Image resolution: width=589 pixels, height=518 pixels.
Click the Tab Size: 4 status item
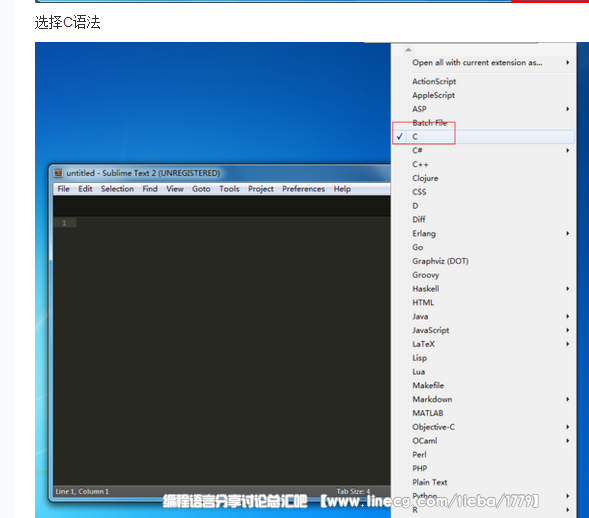(x=353, y=491)
